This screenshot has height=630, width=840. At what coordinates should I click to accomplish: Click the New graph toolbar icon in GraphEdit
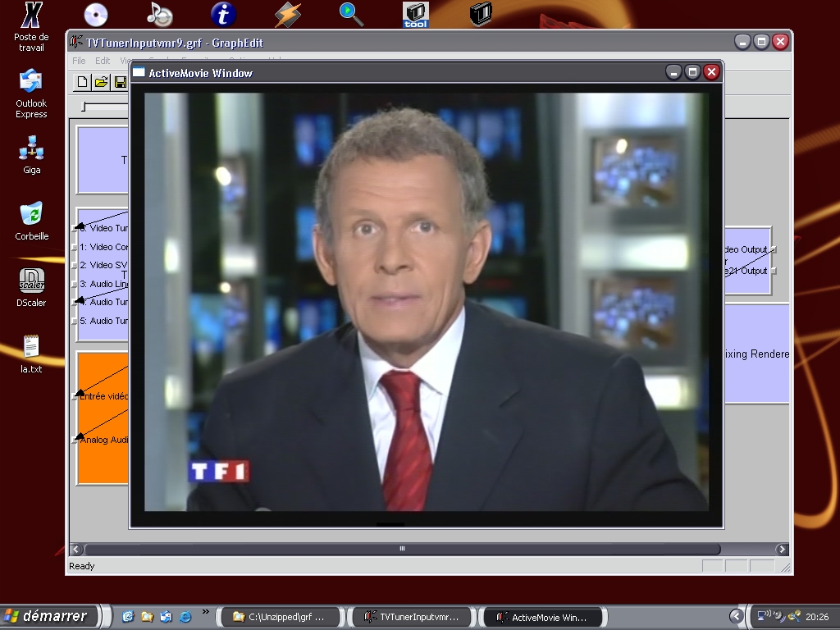click(82, 82)
